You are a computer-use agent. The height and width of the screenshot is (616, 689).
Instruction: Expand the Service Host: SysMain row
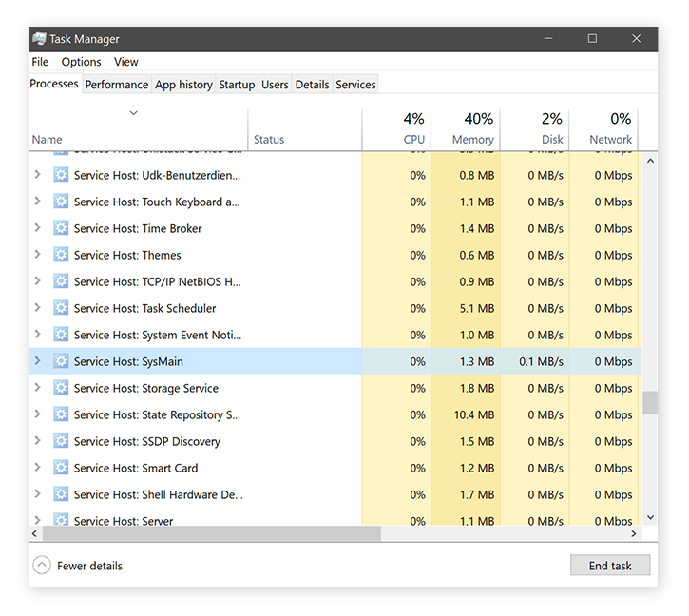[38, 361]
